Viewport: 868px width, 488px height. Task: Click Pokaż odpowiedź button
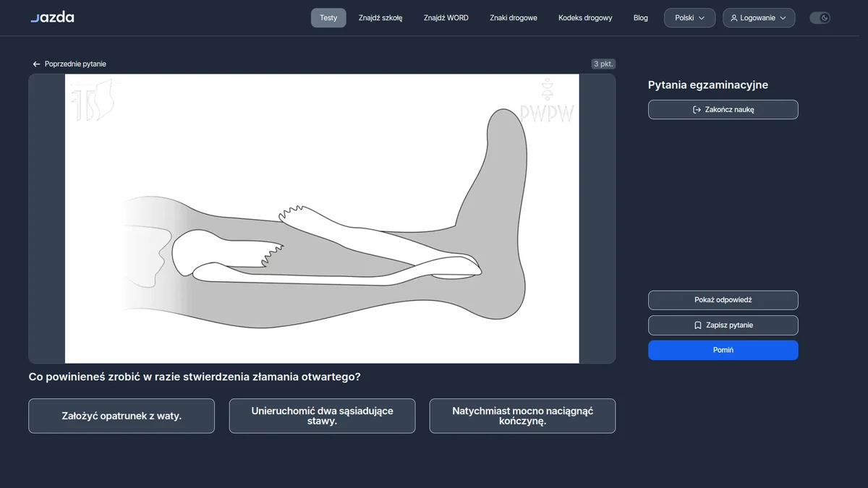pyautogui.click(x=723, y=300)
